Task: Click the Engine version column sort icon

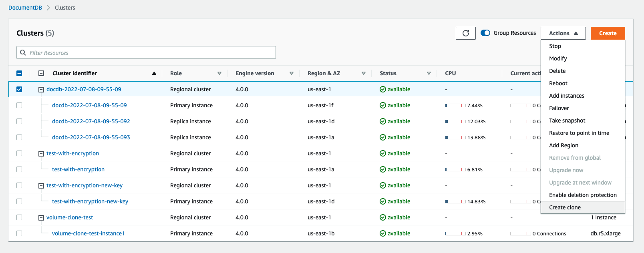Action: 292,73
